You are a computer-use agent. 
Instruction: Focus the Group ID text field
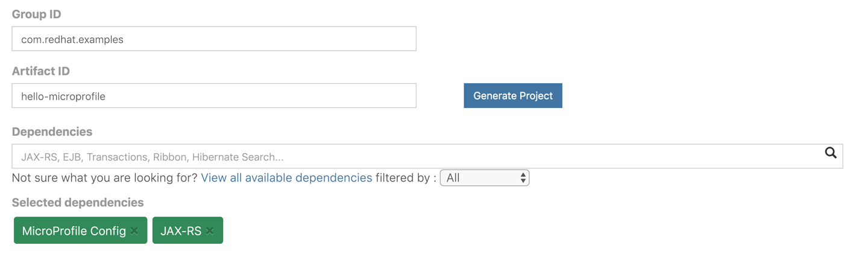[x=214, y=39]
